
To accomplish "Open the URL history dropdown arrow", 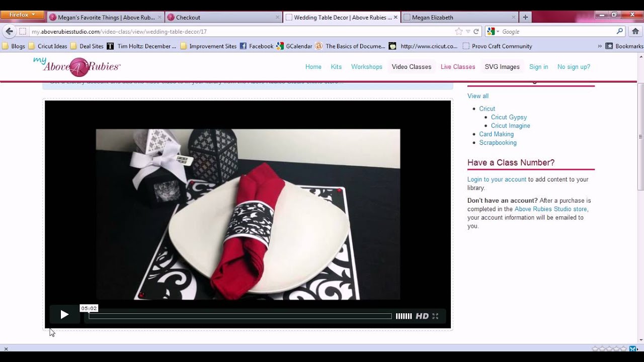I will [x=468, y=31].
